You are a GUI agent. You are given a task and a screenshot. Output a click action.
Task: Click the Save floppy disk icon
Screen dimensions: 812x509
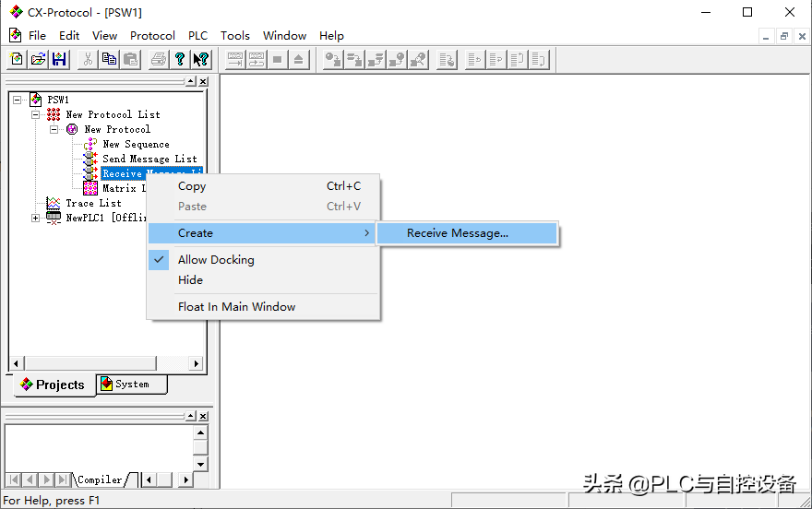[59, 59]
